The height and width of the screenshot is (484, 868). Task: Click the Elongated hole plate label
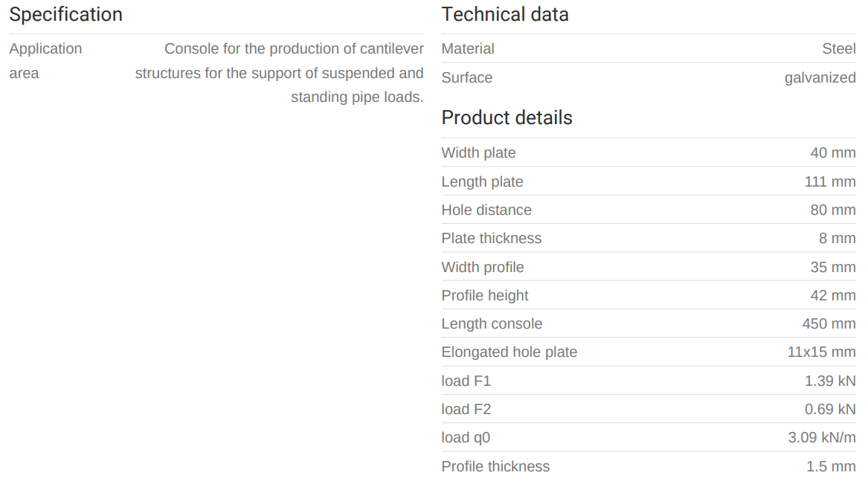tap(509, 352)
